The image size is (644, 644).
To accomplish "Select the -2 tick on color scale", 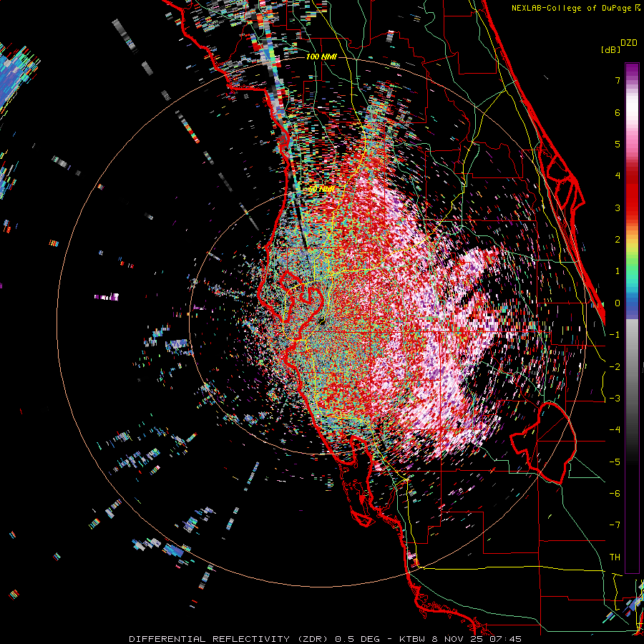I will [615, 366].
